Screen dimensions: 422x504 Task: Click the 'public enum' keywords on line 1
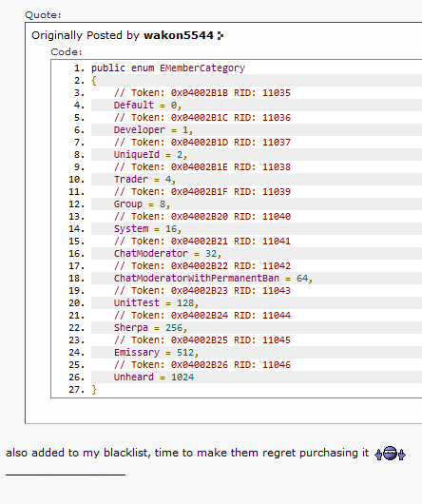coord(123,68)
